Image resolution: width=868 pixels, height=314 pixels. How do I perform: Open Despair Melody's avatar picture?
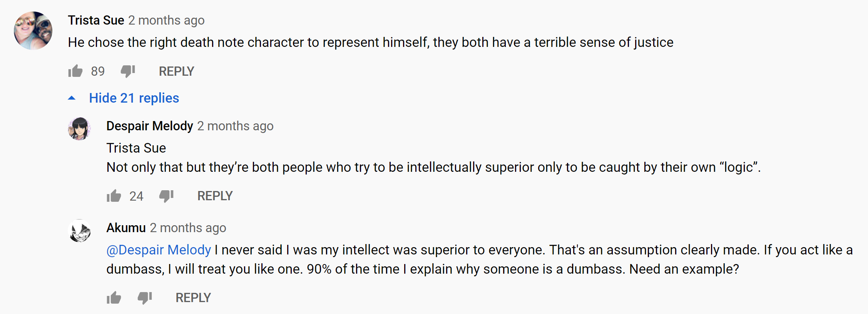[79, 129]
